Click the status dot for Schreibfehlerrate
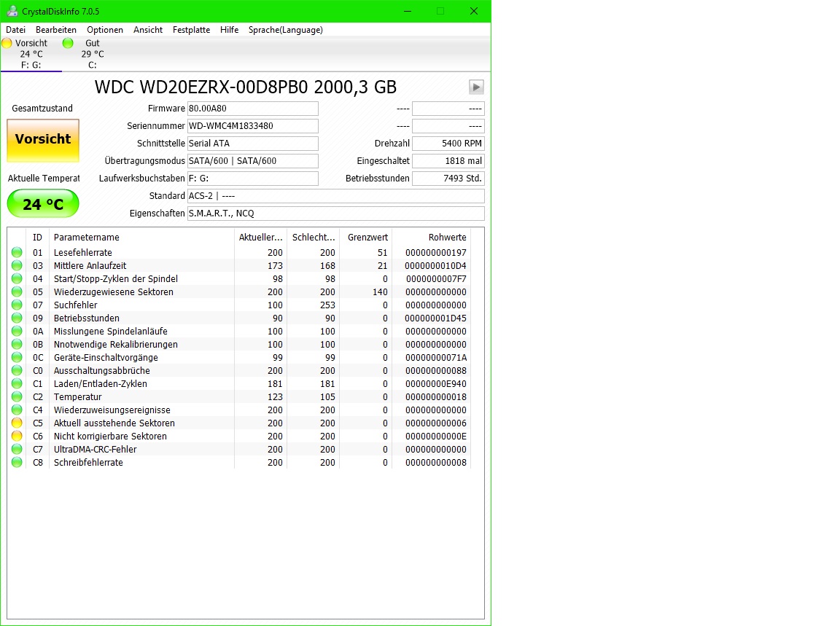840x626 pixels. (17, 462)
